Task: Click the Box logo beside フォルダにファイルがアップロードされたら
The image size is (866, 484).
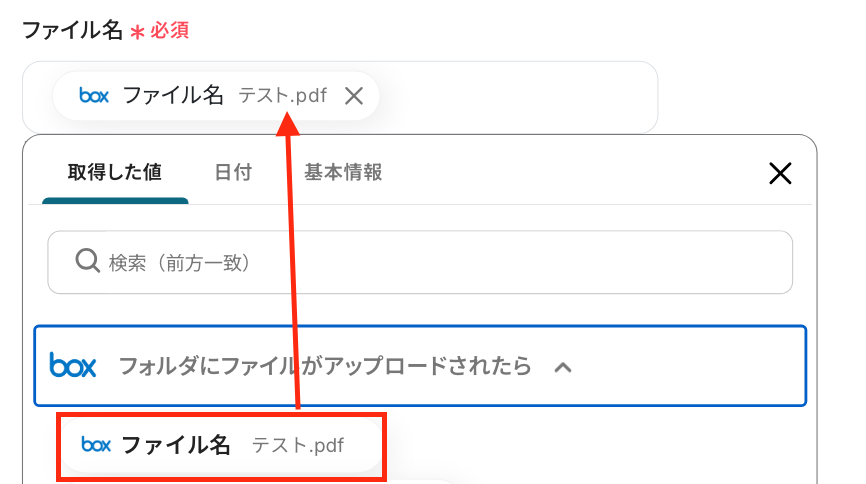Action: [73, 366]
